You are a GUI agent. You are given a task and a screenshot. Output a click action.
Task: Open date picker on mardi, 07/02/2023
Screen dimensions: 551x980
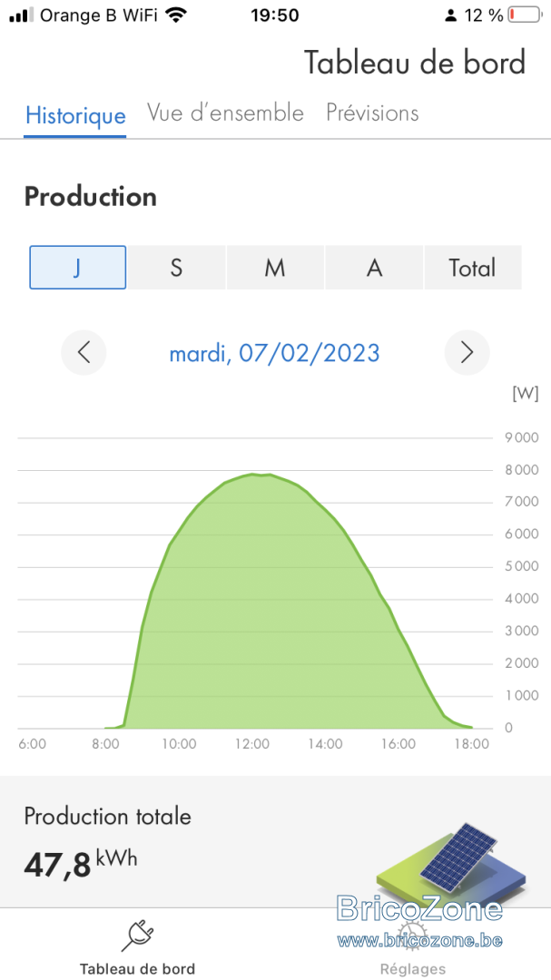click(x=274, y=353)
